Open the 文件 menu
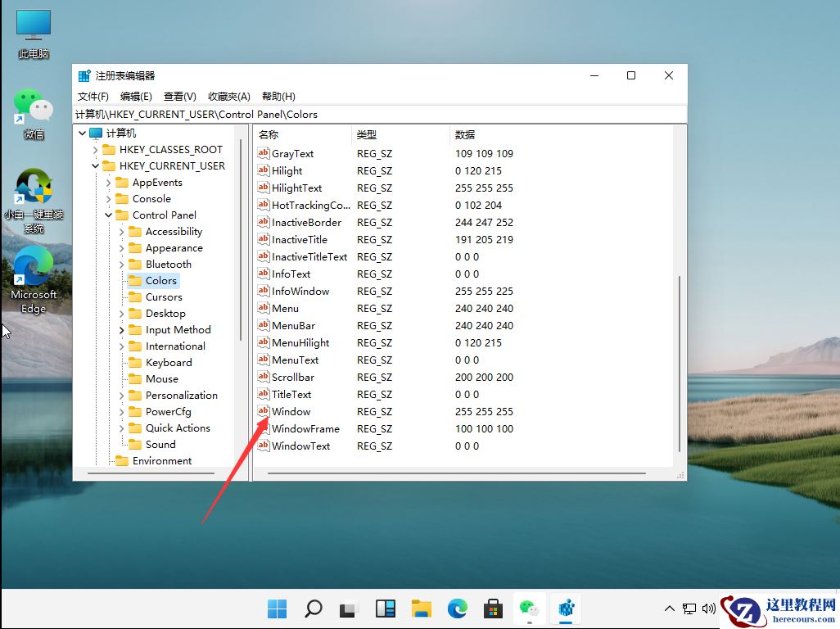 click(93, 96)
